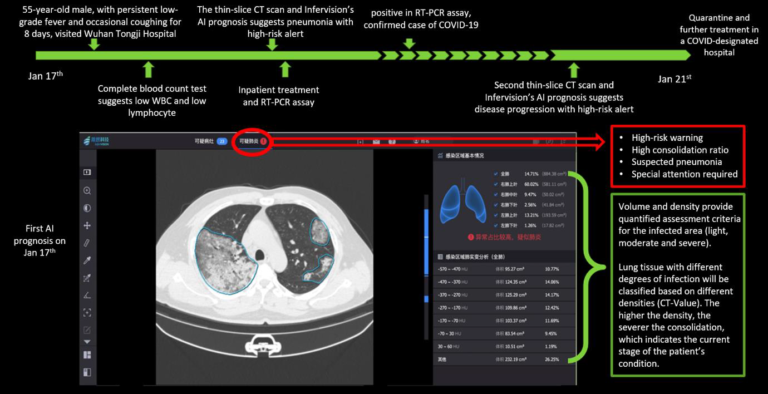Image resolution: width=768 pixels, height=394 pixels.
Task: Open the suspected lesions tab with 23 badge
Action: pyautogui.click(x=211, y=141)
